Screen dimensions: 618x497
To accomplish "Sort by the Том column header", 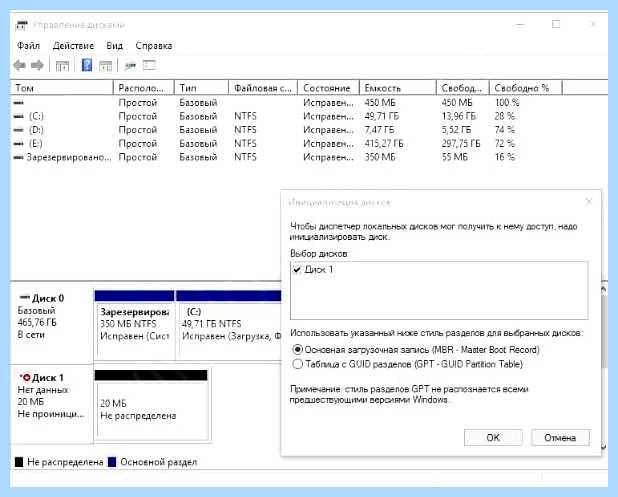I will coord(62,88).
